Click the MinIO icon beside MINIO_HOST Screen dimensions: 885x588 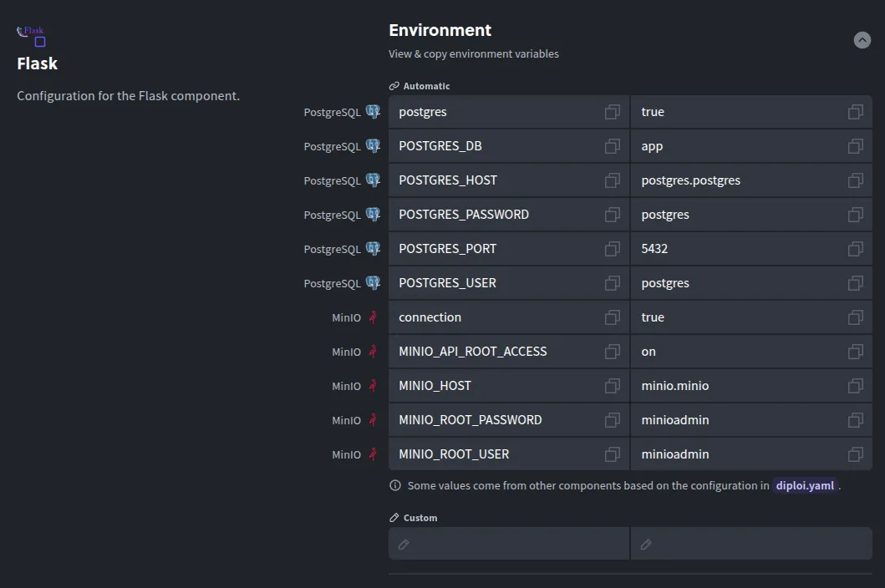coord(373,386)
